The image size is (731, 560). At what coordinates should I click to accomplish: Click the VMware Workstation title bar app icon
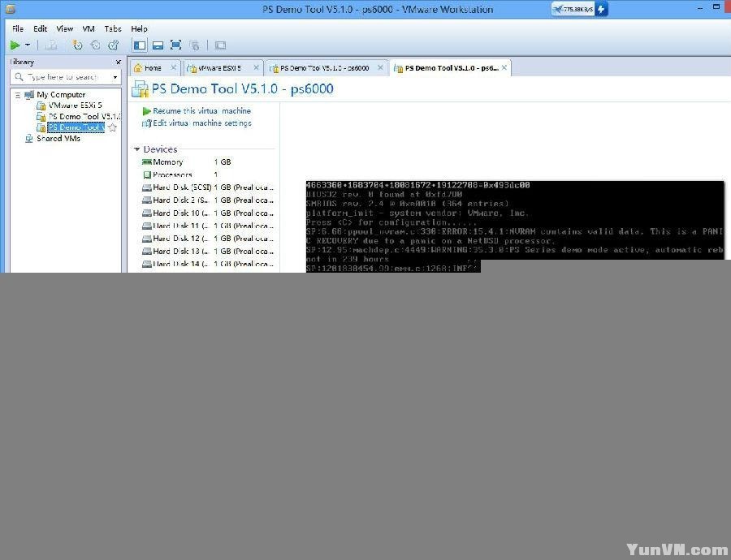(x=11, y=9)
